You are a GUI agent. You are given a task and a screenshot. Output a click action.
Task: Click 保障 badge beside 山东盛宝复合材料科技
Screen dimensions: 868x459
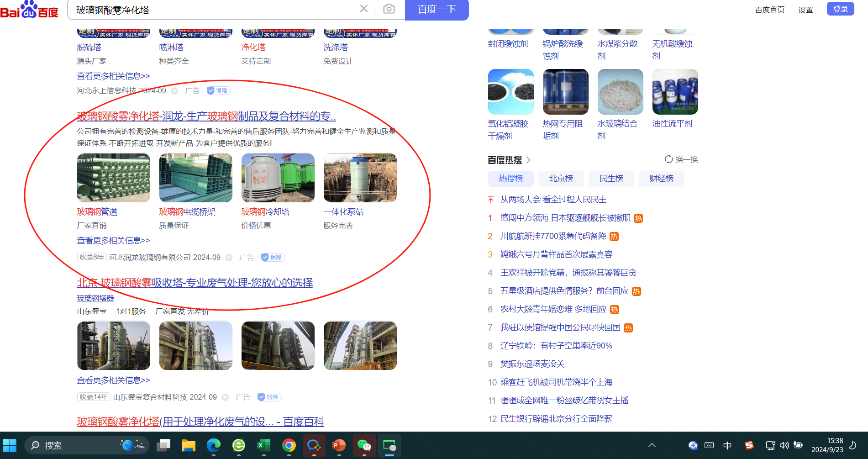click(x=269, y=397)
